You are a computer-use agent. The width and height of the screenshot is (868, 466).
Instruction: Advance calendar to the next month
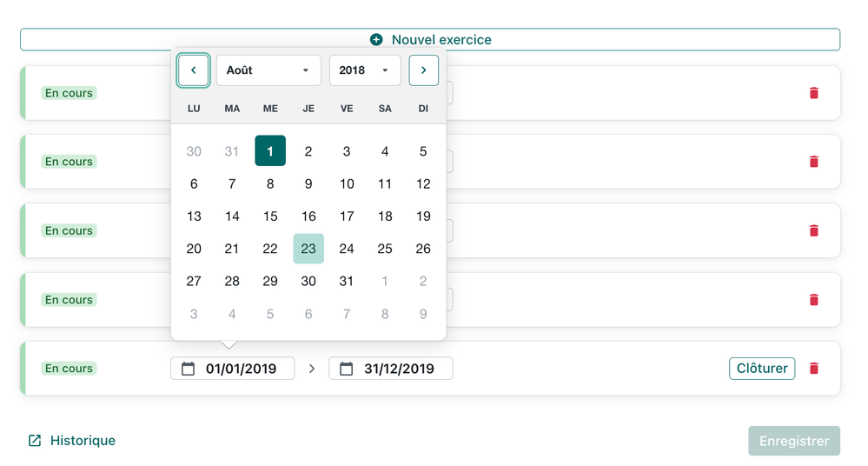[x=423, y=70]
